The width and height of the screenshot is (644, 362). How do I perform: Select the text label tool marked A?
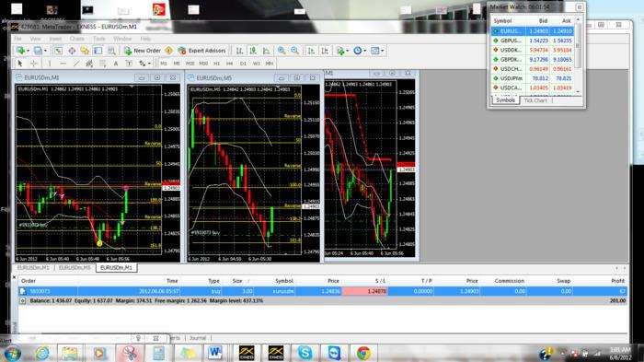[x=116, y=64]
